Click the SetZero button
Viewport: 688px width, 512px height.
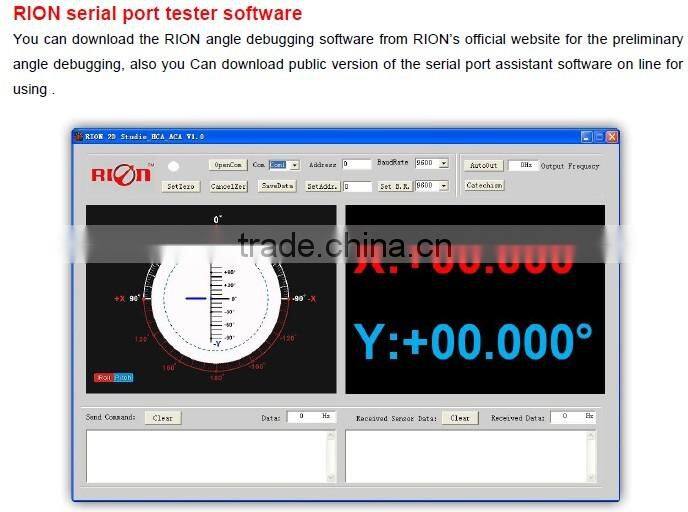(x=181, y=186)
